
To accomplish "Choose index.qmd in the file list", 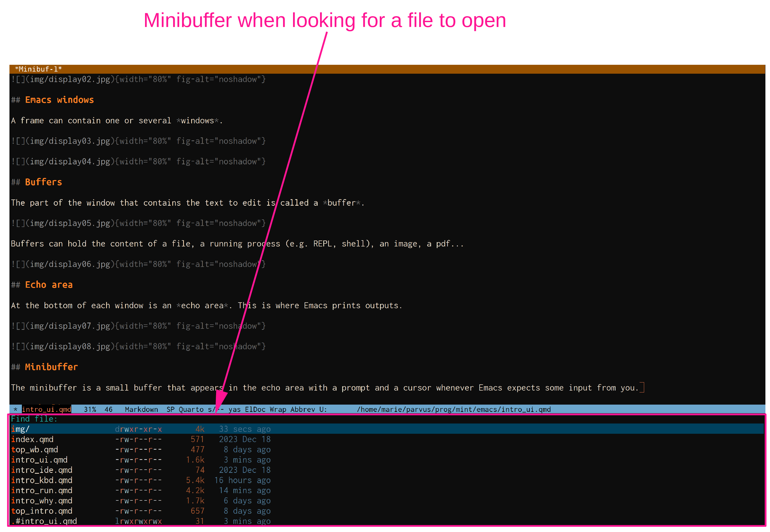I will pyautogui.click(x=32, y=439).
